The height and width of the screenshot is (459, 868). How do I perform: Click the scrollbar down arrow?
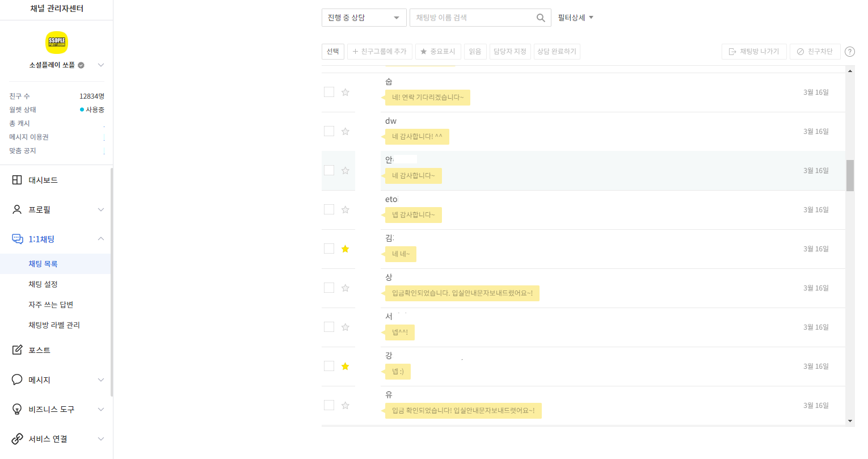pyautogui.click(x=850, y=421)
